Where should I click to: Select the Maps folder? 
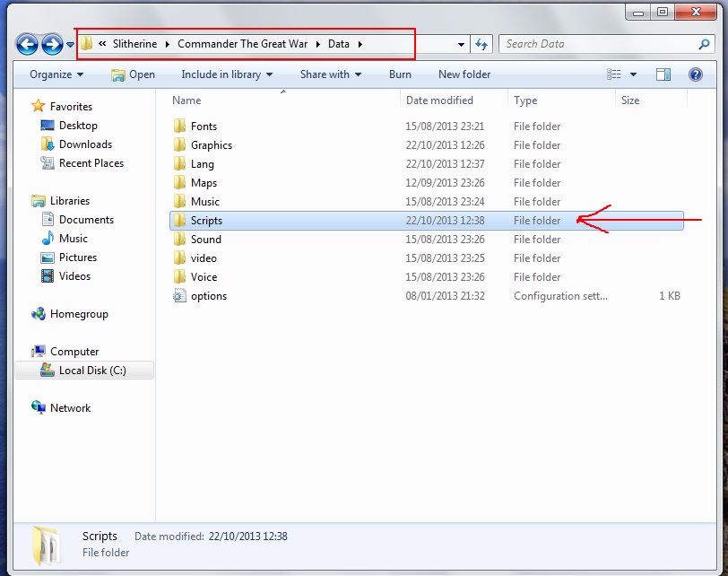(204, 183)
